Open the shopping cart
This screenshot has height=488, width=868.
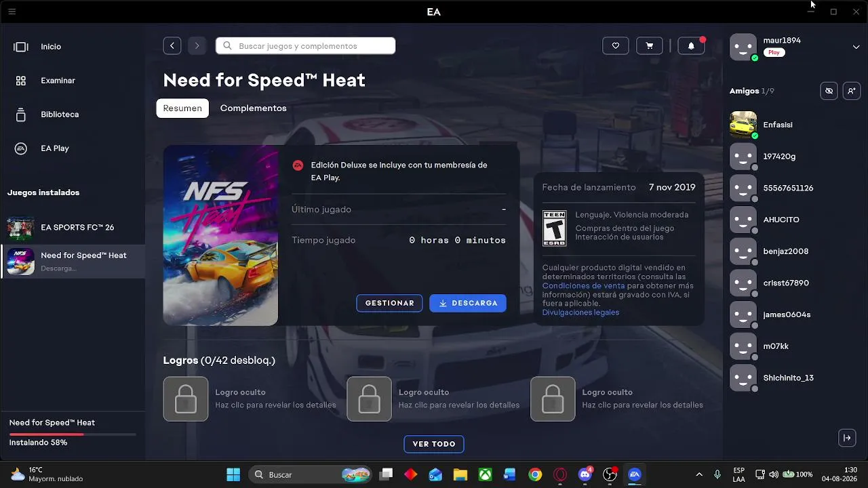click(650, 45)
